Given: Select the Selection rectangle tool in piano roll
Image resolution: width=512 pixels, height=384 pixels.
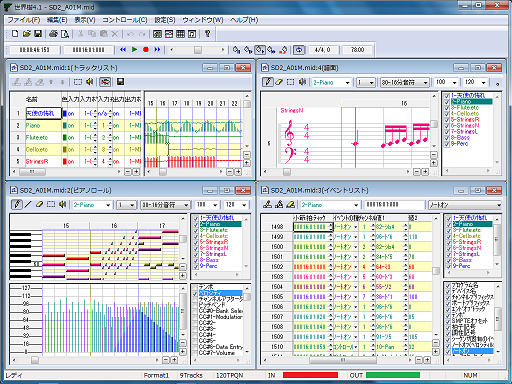Looking at the screenshot, I should click(51, 204).
